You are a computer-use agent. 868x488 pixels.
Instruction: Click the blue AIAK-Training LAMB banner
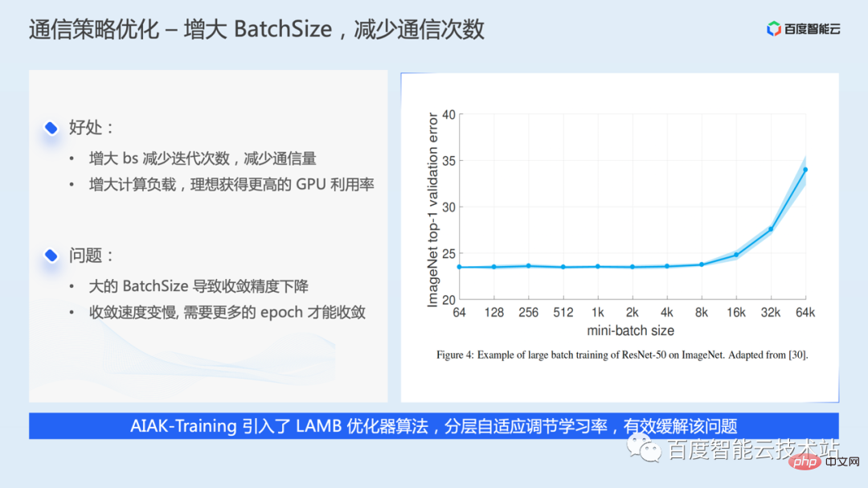(x=434, y=426)
